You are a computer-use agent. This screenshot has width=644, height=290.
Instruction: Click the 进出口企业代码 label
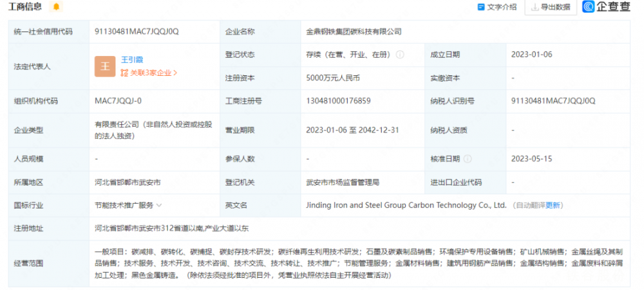[456, 182]
